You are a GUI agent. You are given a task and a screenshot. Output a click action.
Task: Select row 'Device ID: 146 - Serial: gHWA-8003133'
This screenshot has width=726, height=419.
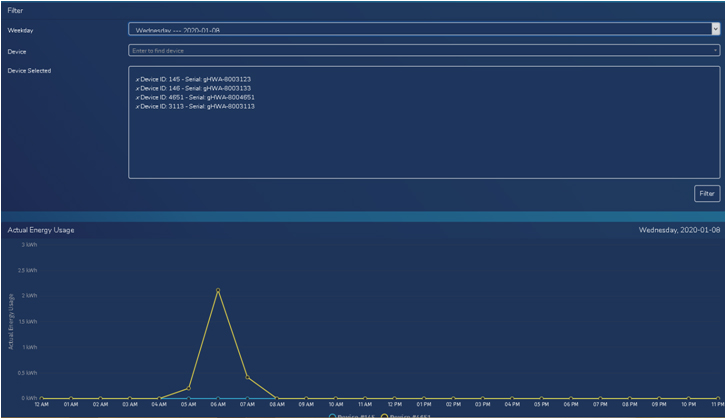195,88
